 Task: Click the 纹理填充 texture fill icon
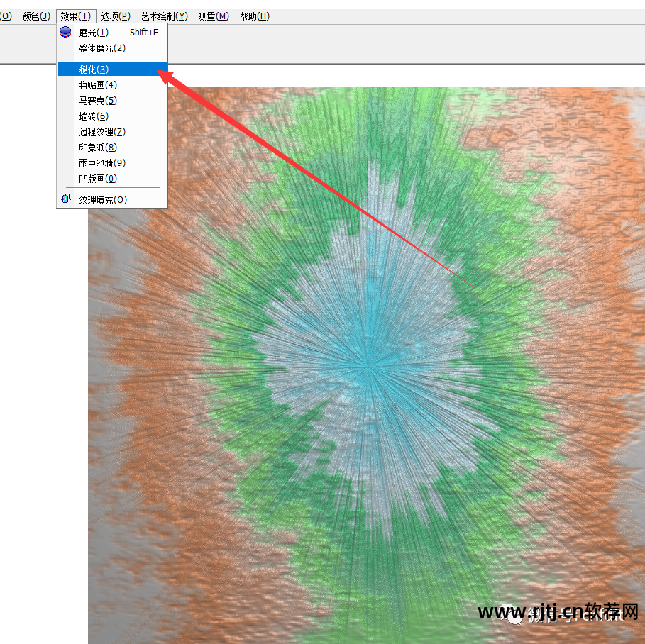66,199
